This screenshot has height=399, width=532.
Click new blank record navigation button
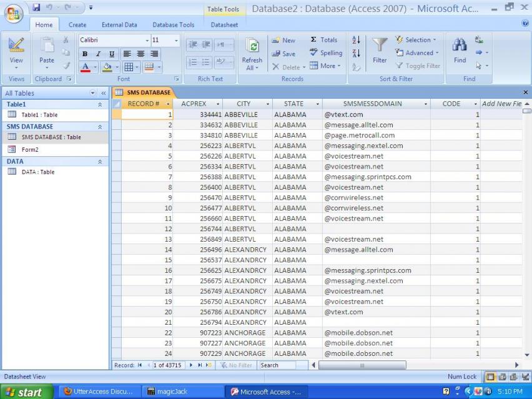tap(209, 365)
